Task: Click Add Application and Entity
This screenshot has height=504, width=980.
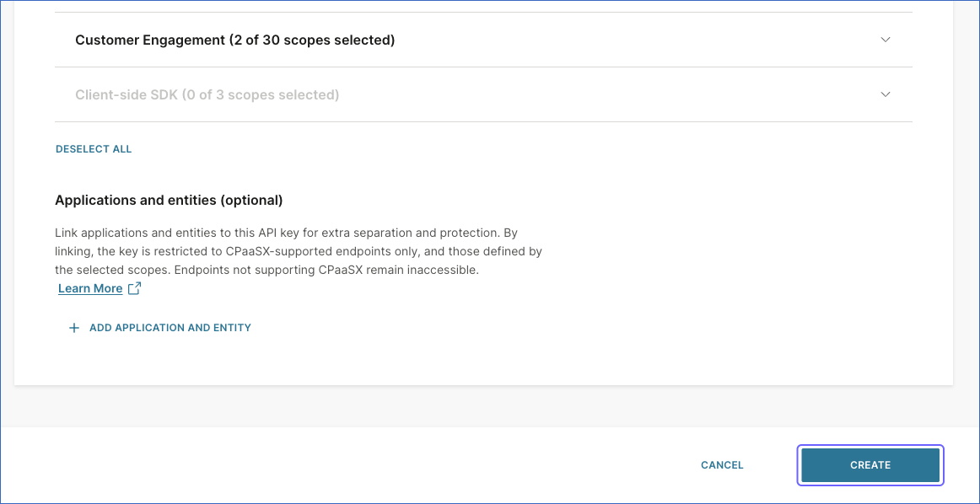Action: pos(170,328)
